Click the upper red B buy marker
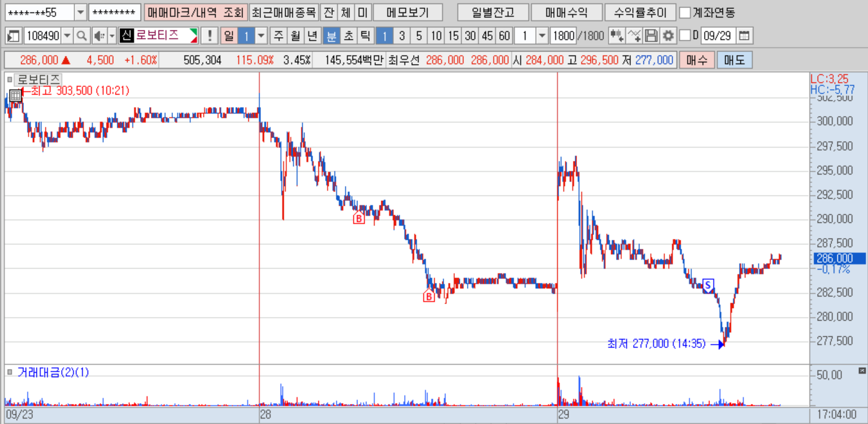This screenshot has height=424, width=868. [x=359, y=218]
